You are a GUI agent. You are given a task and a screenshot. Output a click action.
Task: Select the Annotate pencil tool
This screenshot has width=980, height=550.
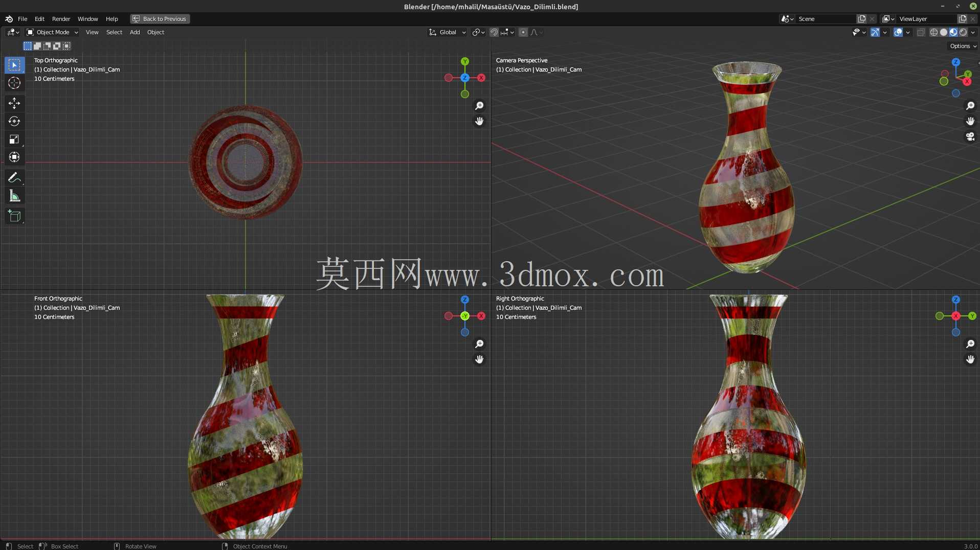[x=14, y=177]
